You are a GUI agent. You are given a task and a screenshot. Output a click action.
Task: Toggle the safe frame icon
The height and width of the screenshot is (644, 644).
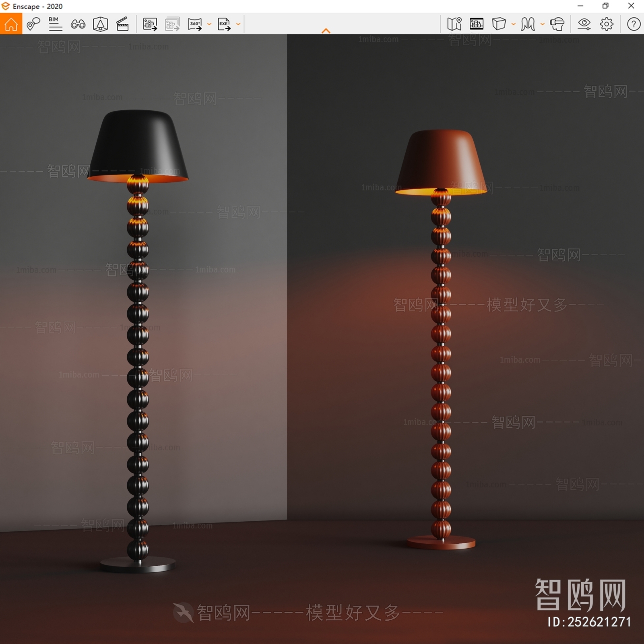[x=477, y=24]
